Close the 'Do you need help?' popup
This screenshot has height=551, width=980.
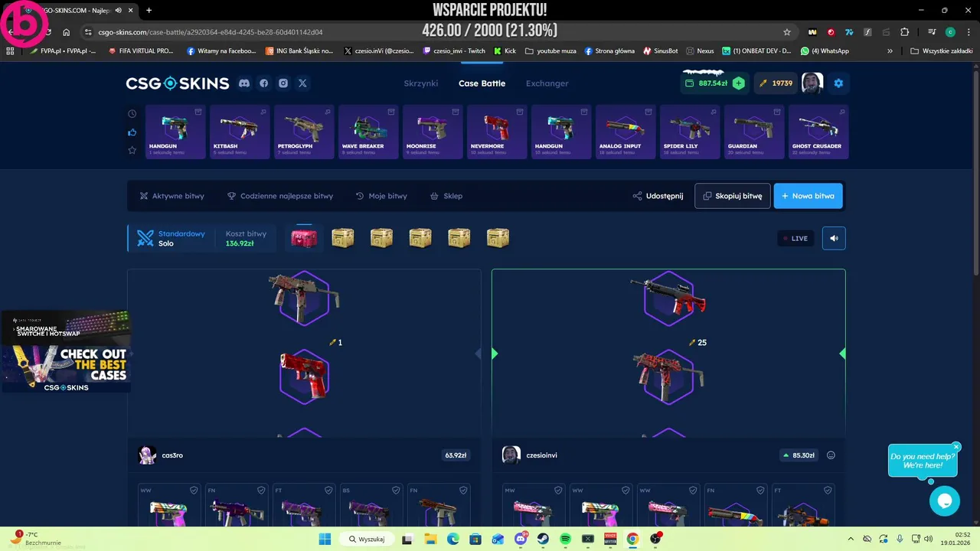point(956,447)
